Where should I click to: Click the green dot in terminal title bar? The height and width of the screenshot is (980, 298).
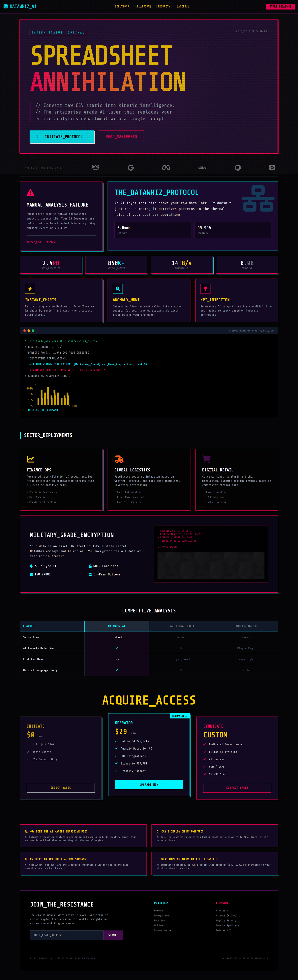click(x=33, y=331)
